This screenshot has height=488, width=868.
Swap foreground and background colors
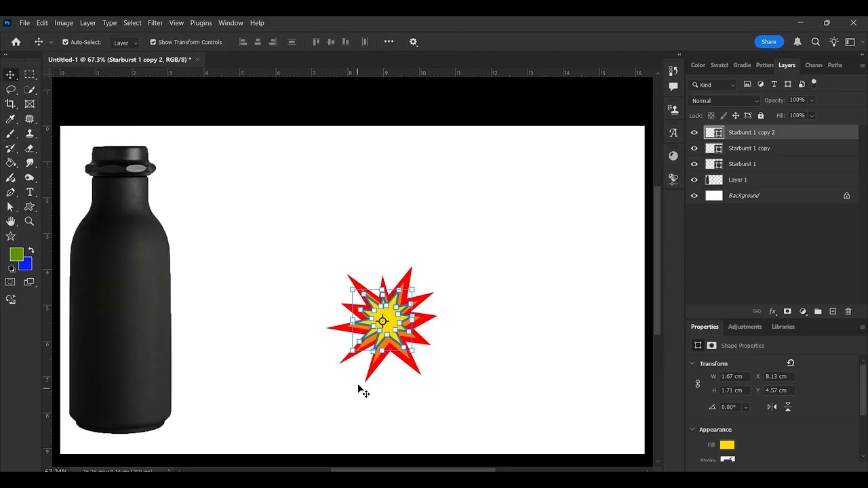point(31,251)
